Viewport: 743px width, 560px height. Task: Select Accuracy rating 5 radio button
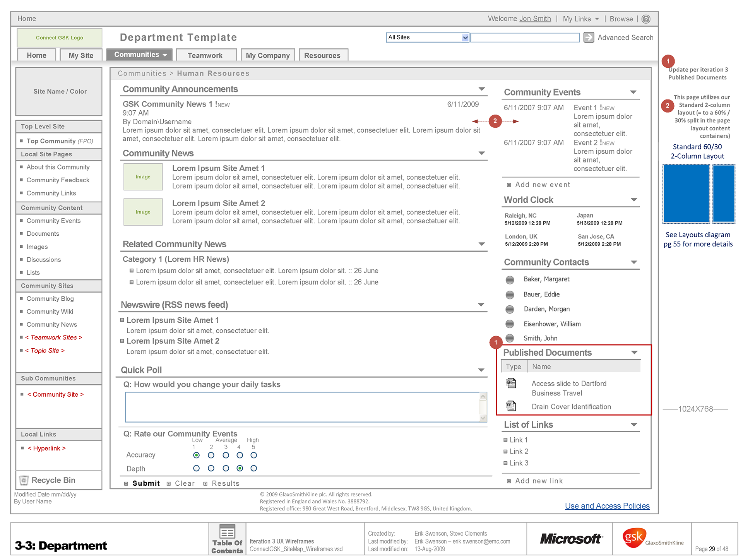click(x=254, y=455)
